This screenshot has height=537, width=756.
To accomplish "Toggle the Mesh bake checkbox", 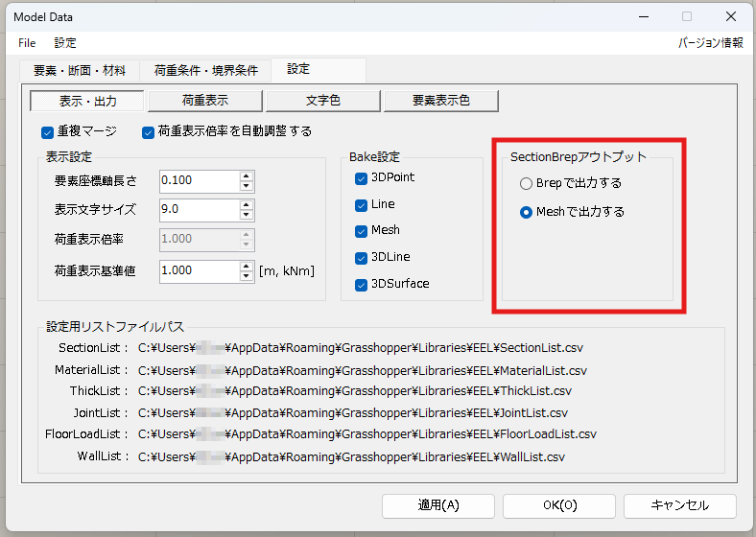I will (361, 231).
